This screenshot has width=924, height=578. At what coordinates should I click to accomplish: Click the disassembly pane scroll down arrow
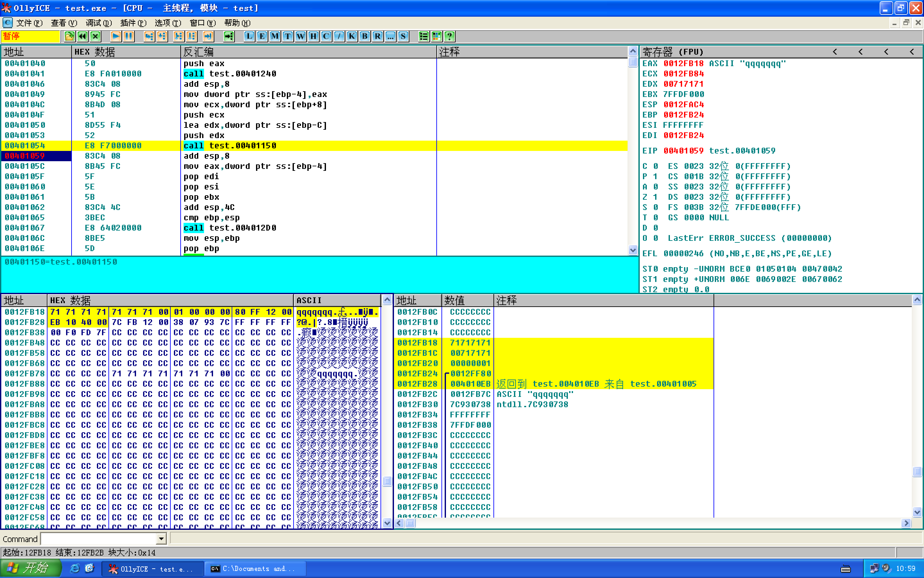(633, 250)
